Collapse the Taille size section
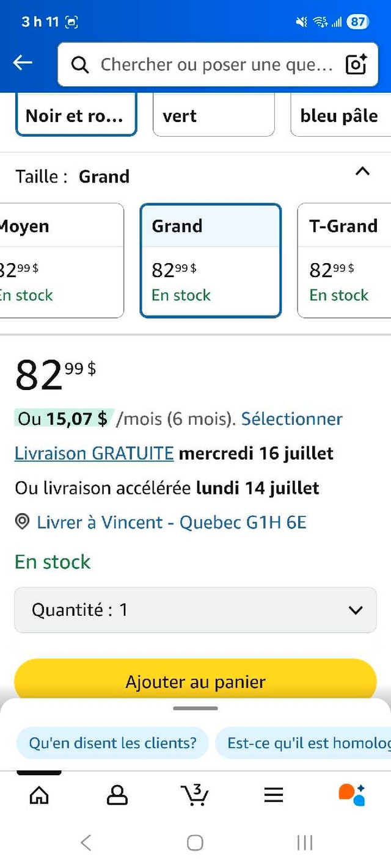 coord(362,172)
